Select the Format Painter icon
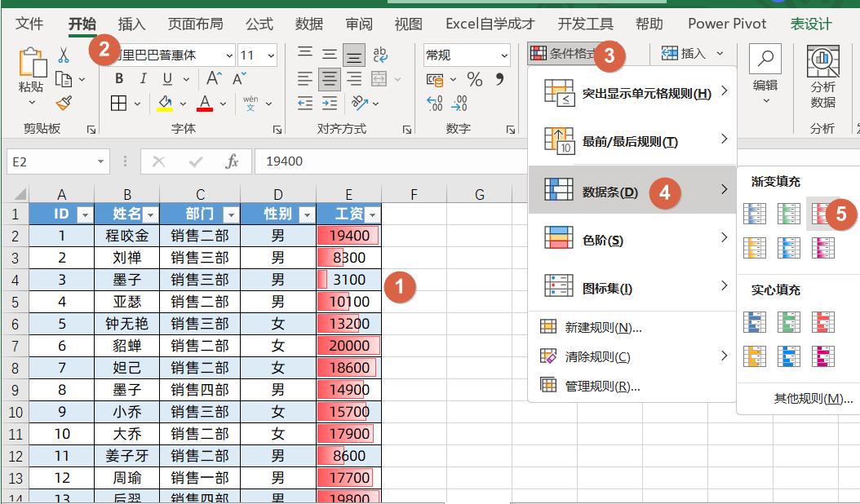This screenshot has height=504, width=860. click(x=63, y=102)
